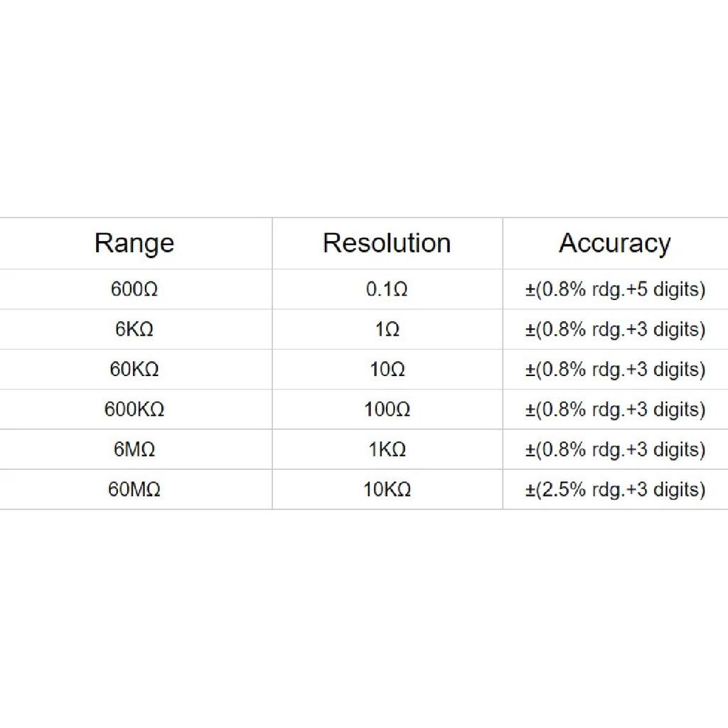Select the accuracy cell in 6KΩ row
Viewport: 728px width, 728px height.
click(615, 329)
